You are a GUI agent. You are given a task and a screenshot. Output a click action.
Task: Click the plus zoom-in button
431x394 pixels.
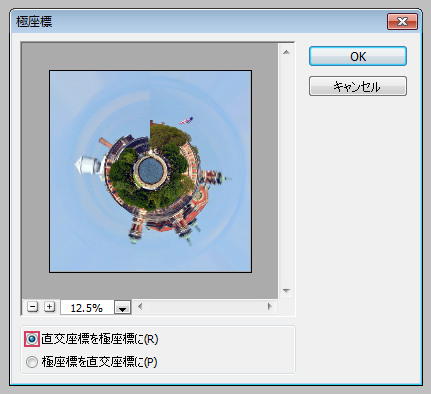(x=49, y=307)
